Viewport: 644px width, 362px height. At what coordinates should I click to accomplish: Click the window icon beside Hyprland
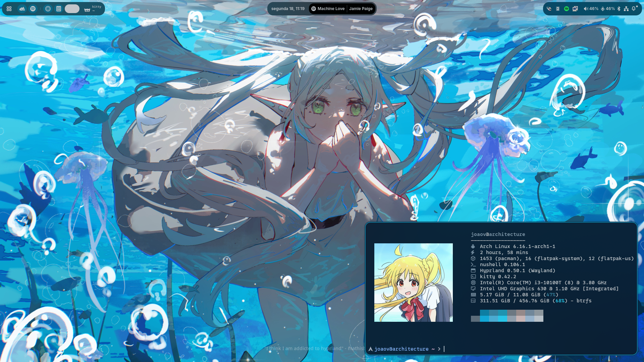click(x=473, y=270)
